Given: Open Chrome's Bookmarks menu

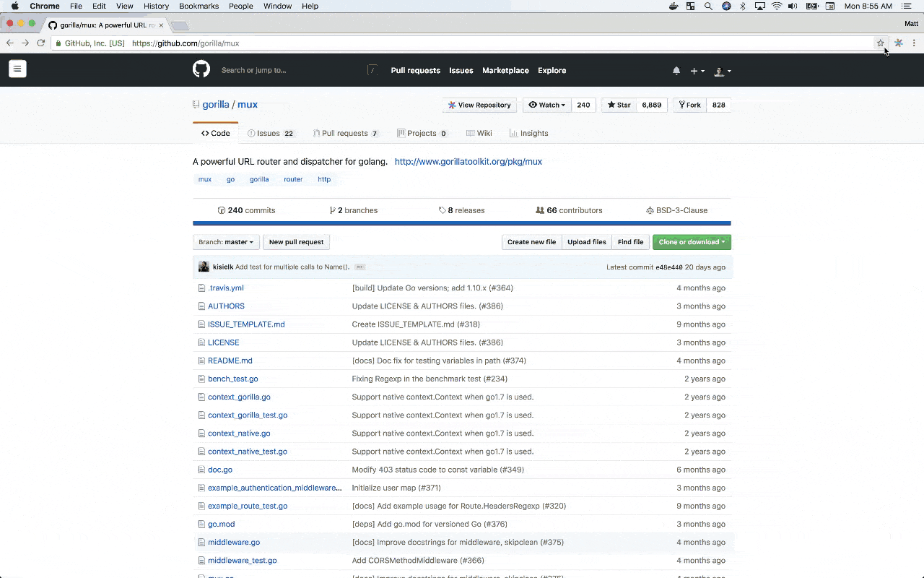Looking at the screenshot, I should pos(199,6).
